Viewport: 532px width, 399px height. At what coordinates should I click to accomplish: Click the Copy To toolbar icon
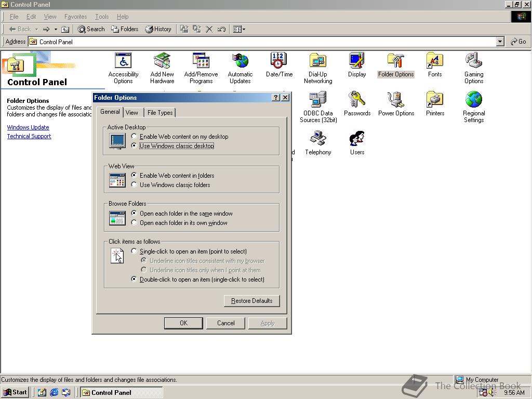pyautogui.click(x=197, y=29)
